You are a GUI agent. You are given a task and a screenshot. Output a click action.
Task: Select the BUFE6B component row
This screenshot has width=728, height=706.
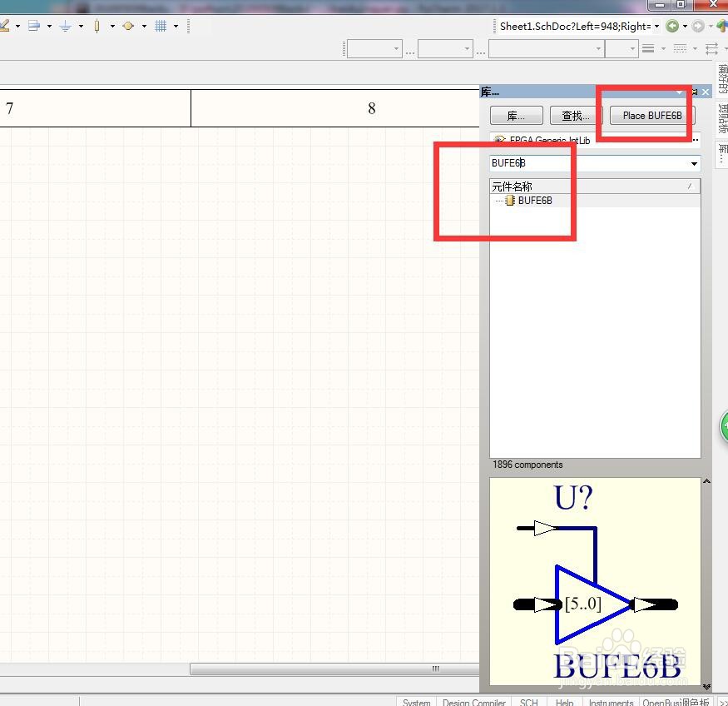595,201
